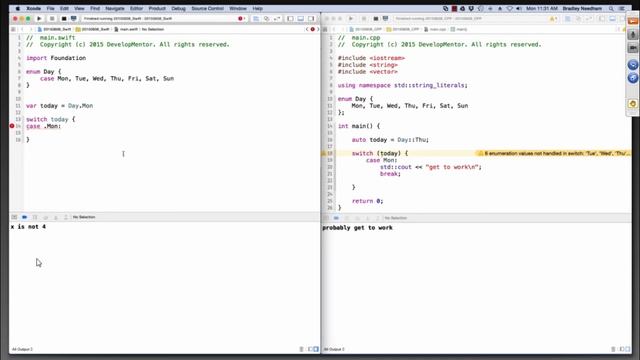Choose the run destination in CPP window

pyautogui.click(x=385, y=19)
